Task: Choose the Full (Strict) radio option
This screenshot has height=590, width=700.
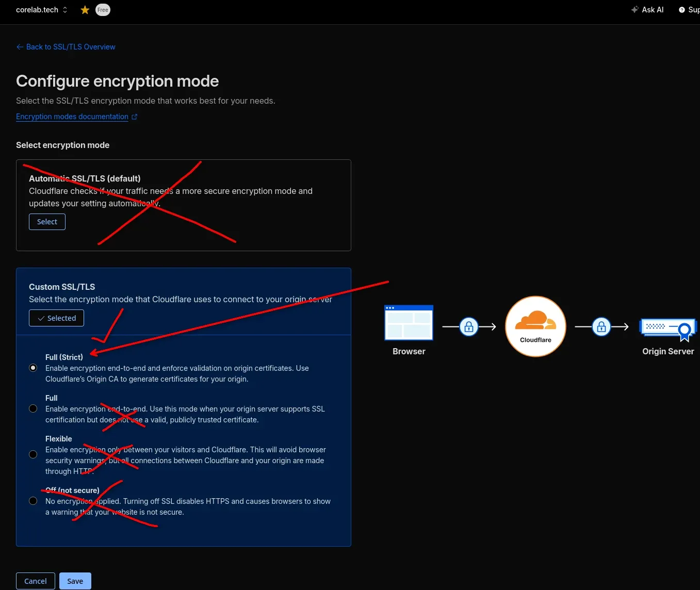Action: (33, 368)
